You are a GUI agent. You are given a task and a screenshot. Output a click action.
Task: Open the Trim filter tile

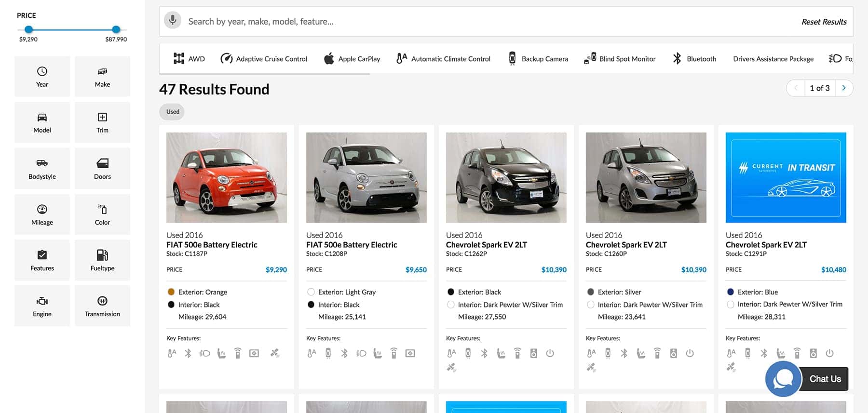(102, 122)
